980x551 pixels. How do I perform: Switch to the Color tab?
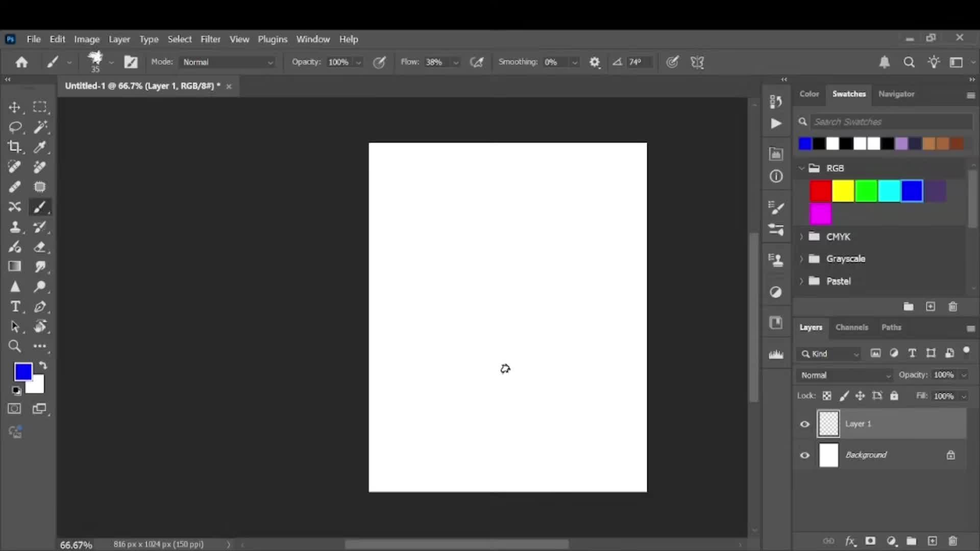pyautogui.click(x=809, y=94)
